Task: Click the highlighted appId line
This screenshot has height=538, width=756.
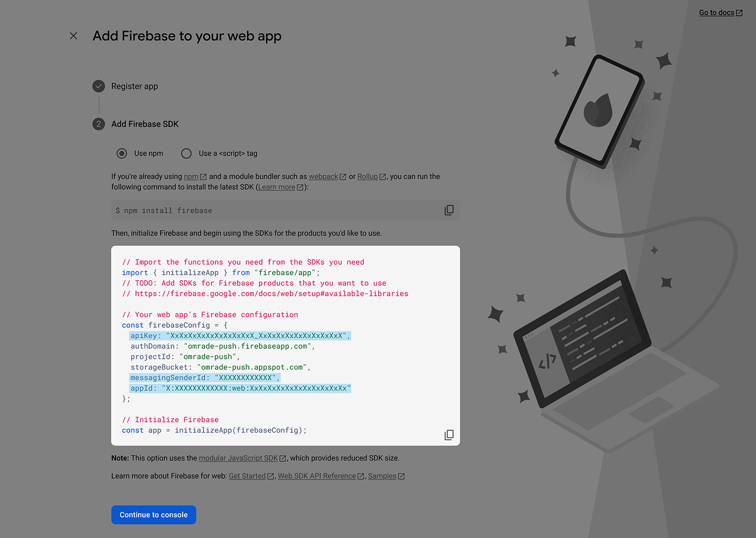Action: click(x=240, y=388)
